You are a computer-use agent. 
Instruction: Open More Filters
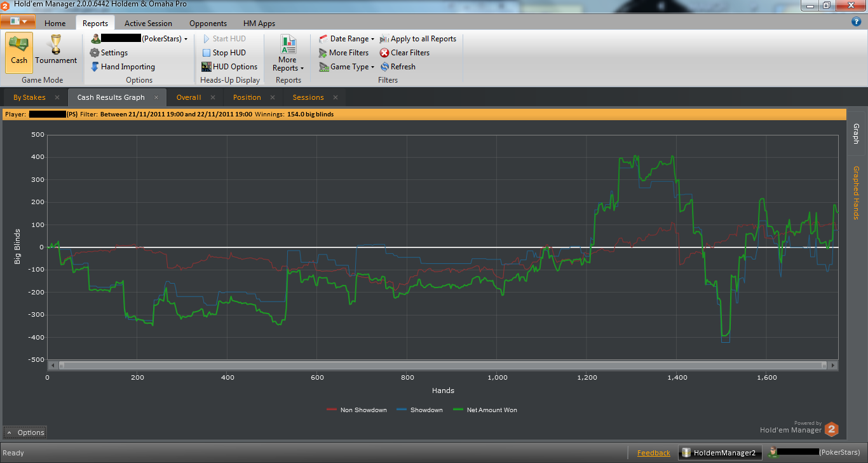click(343, 53)
